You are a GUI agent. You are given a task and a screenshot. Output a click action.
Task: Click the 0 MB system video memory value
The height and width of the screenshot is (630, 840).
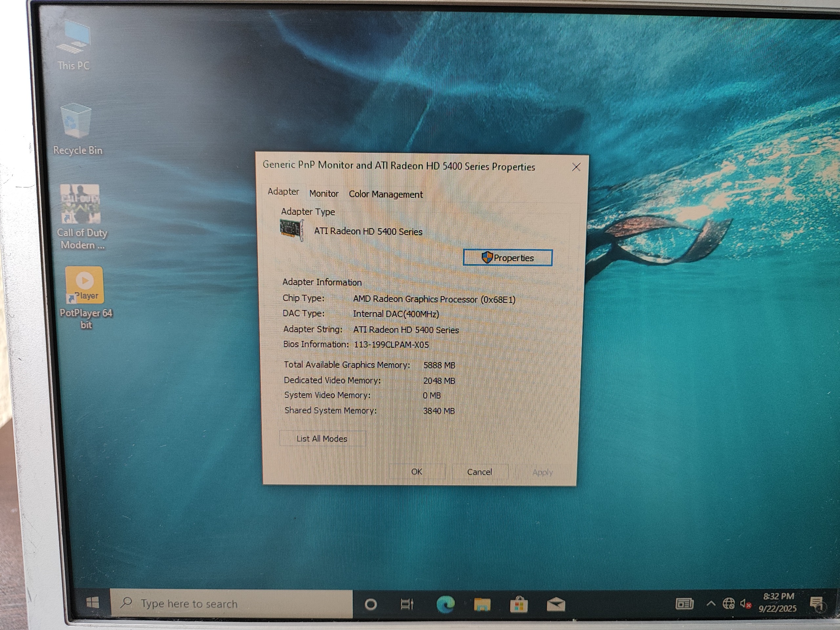coord(432,396)
